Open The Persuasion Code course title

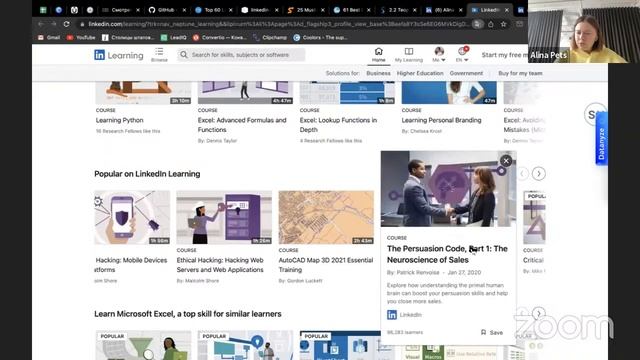point(447,254)
